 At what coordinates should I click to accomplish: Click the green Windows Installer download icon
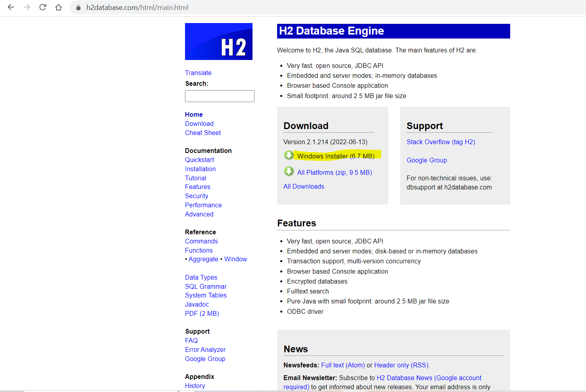tap(289, 155)
